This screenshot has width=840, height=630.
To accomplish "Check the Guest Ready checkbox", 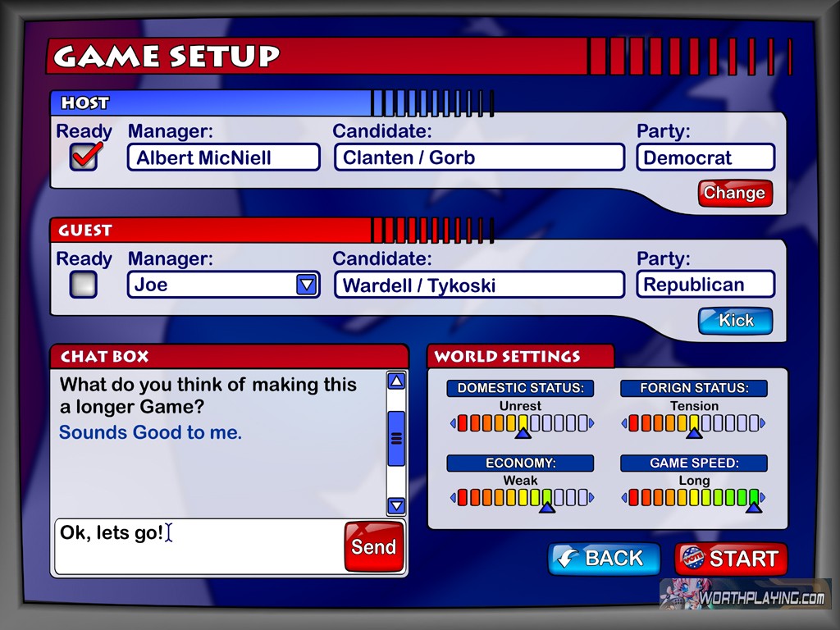I will pyautogui.click(x=84, y=285).
